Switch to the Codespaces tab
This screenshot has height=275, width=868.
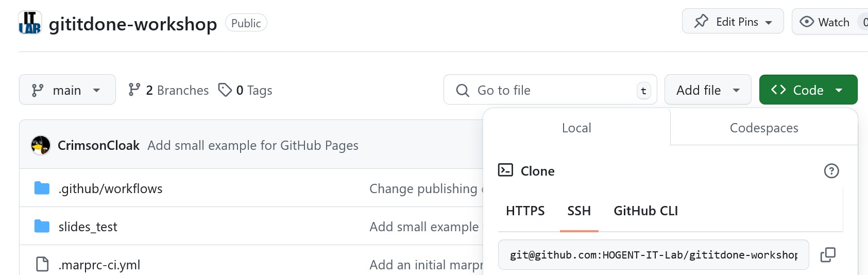coord(764,128)
